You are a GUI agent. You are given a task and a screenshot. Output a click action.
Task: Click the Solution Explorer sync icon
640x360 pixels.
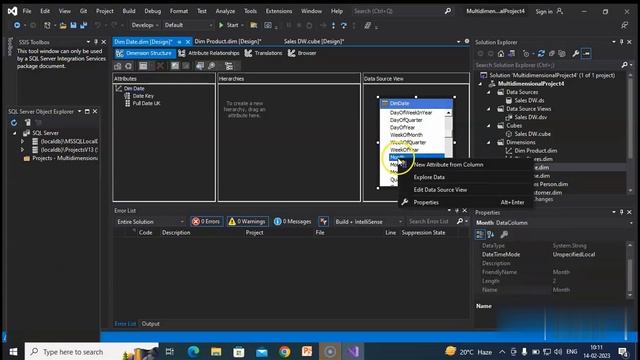tap(541, 53)
